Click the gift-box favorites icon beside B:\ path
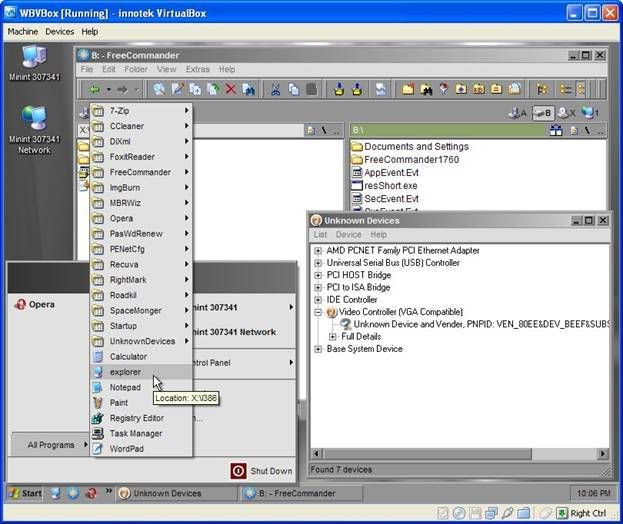Screen dimensions: 623x524 pyautogui.click(x=556, y=130)
